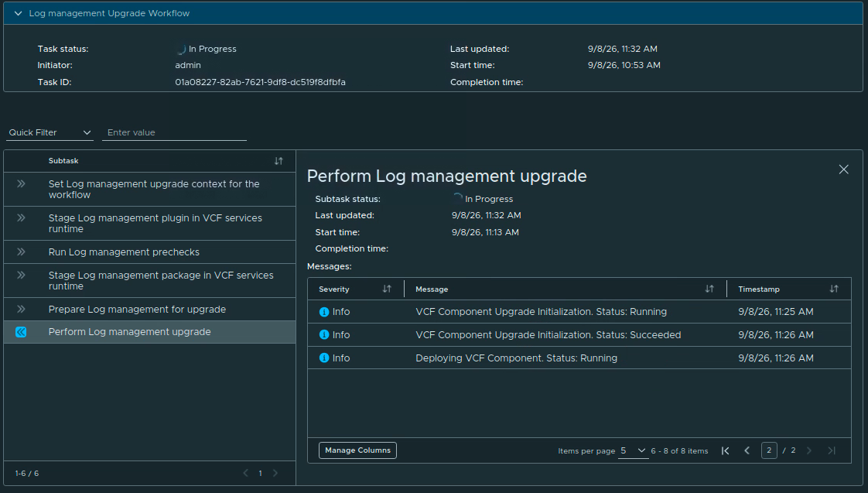868x493 pixels.
Task: Expand details for Stage Log management package row
Action: pyautogui.click(x=21, y=275)
